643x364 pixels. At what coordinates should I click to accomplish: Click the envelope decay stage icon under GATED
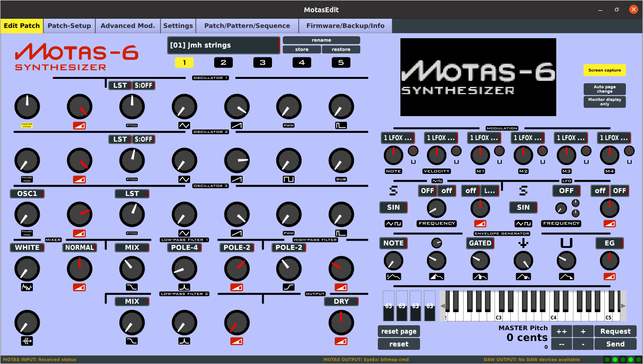480,277
